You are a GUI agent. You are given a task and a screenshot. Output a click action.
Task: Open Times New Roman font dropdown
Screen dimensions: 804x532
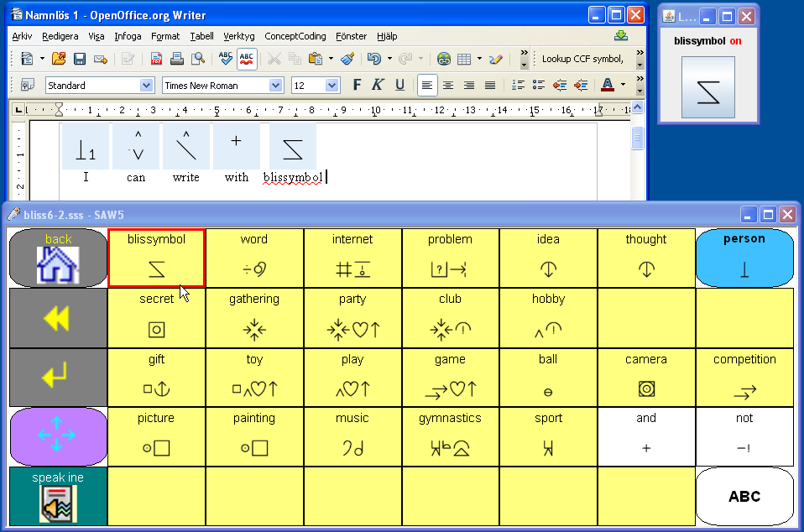point(276,86)
